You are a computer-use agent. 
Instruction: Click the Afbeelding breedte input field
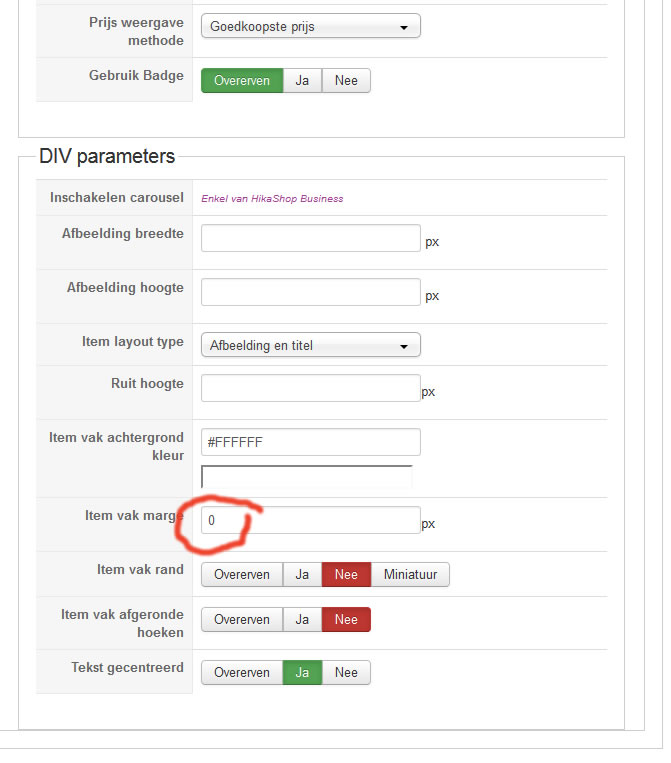[x=310, y=238]
